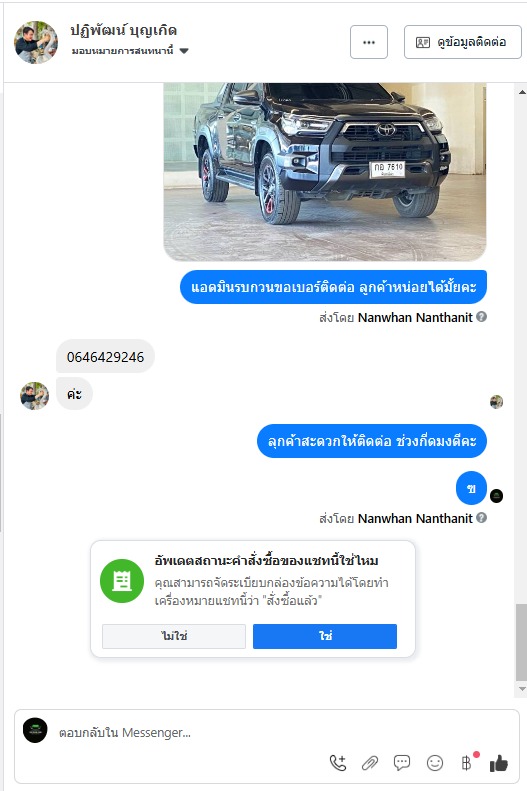Click the ดูข้อมูลติดต่อ contact info button

462,42
